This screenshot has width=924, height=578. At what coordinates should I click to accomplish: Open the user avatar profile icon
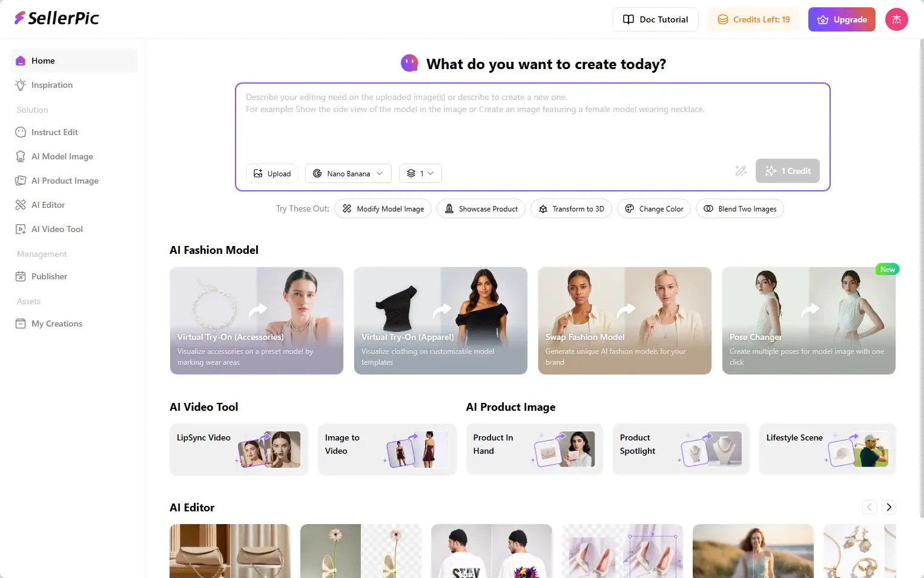(x=896, y=19)
